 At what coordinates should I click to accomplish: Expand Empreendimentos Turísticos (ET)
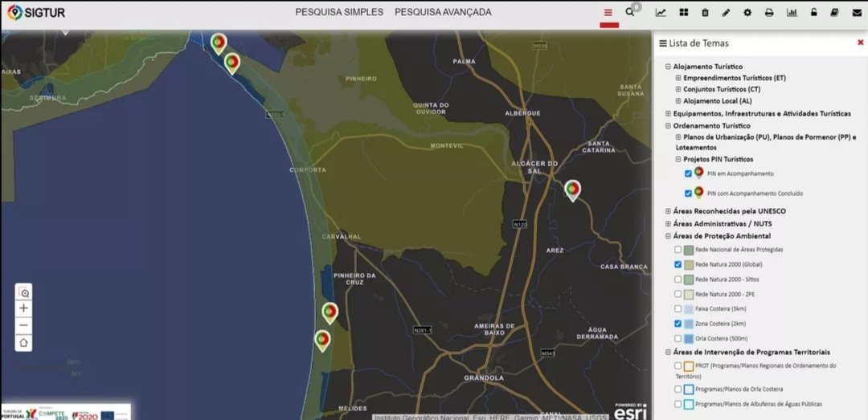(x=678, y=78)
